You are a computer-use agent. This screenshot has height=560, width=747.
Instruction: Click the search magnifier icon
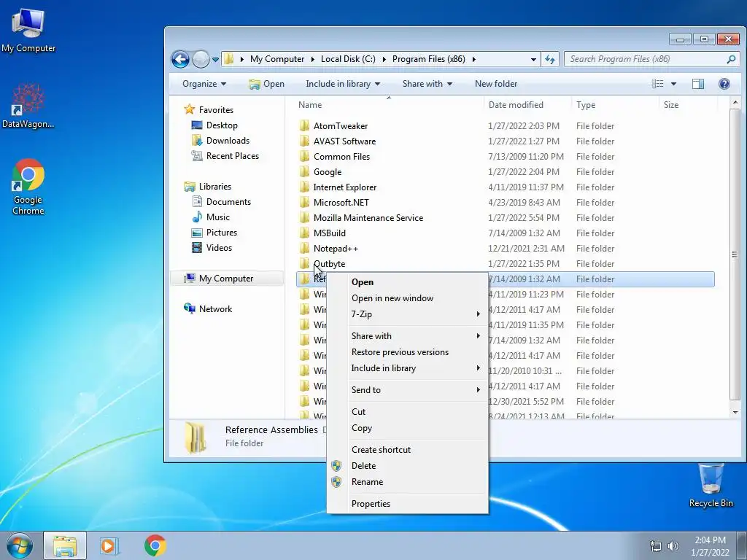pos(731,59)
